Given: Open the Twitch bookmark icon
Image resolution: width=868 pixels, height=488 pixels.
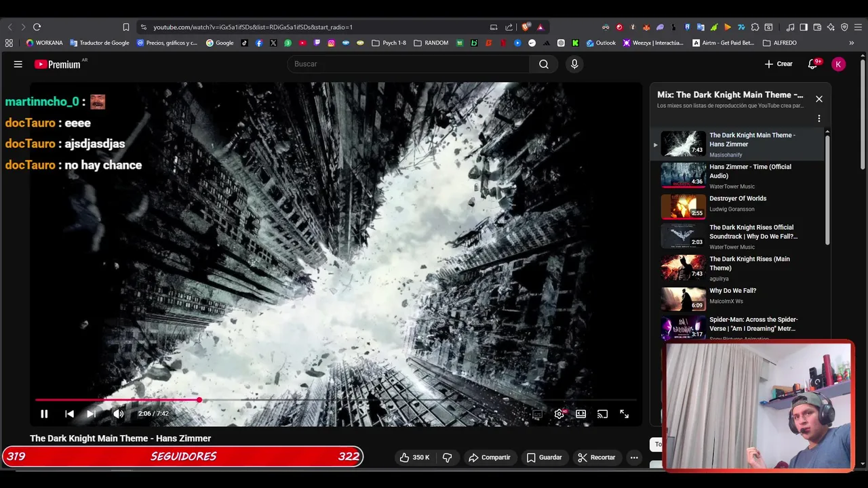Looking at the screenshot, I should [317, 43].
